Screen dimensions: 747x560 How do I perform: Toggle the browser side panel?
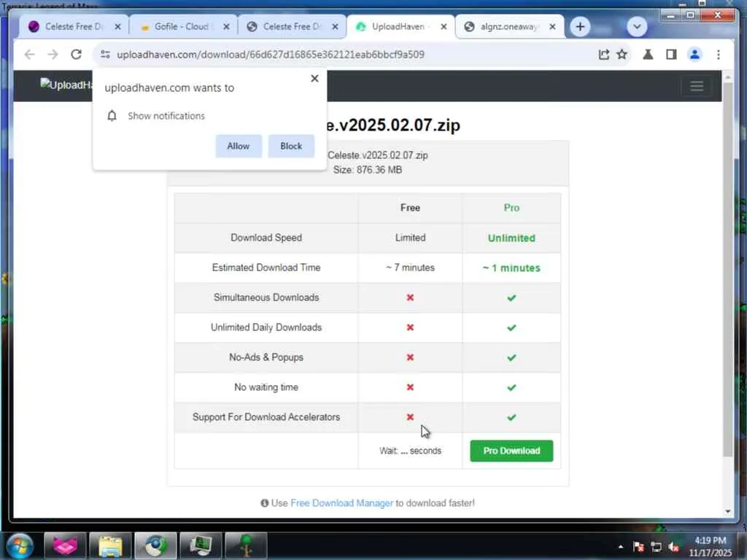671,54
